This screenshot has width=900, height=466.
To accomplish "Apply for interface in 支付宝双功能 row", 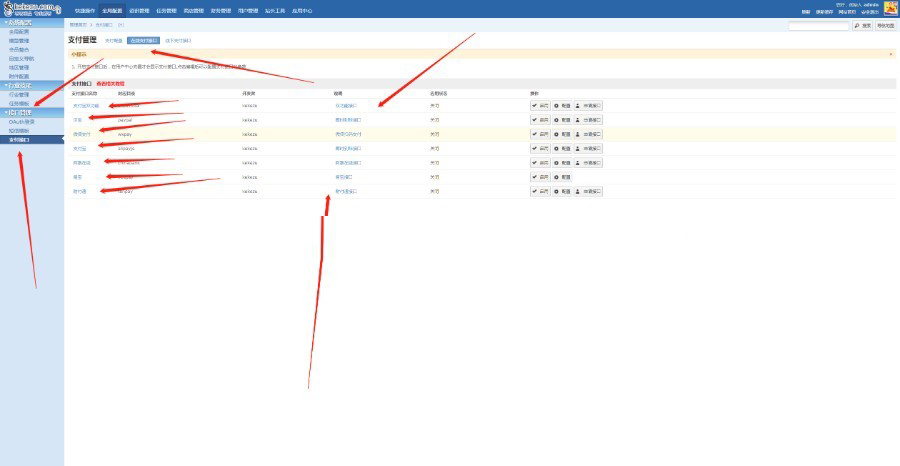I will tap(588, 106).
